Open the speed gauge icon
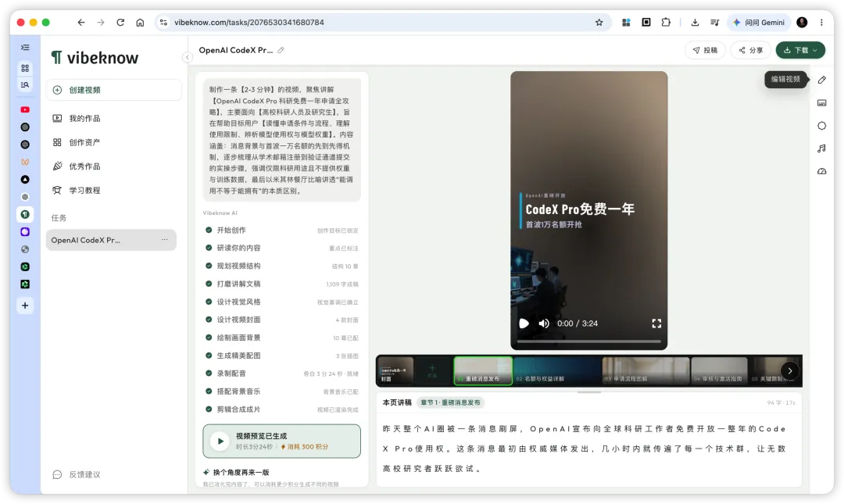Viewport: 844px width, 504px height. coord(821,171)
